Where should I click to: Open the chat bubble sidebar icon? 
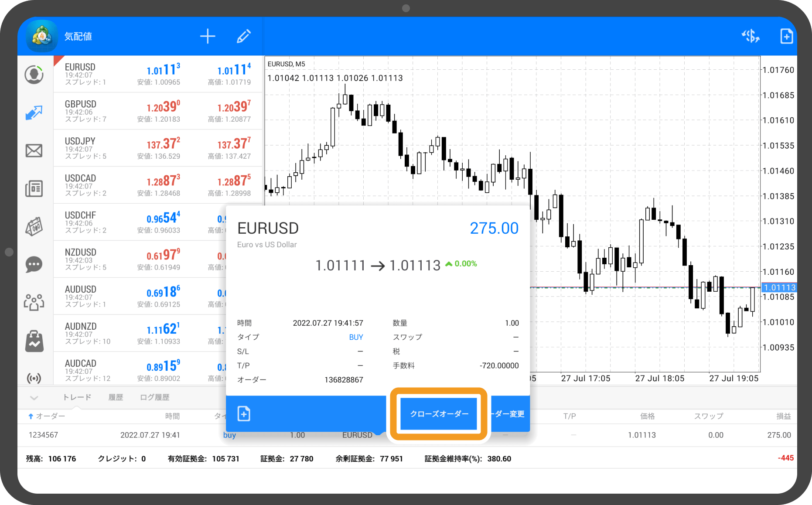coord(34,264)
